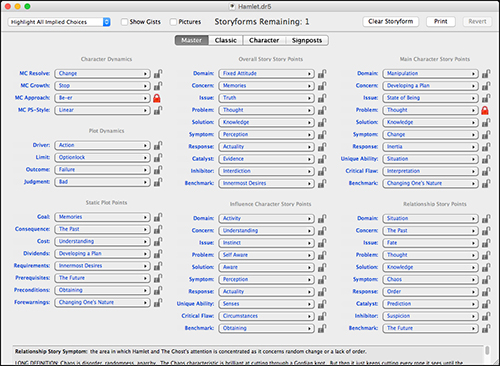Lock the Consequence static plot point
The image size is (500, 366).
click(x=158, y=229)
